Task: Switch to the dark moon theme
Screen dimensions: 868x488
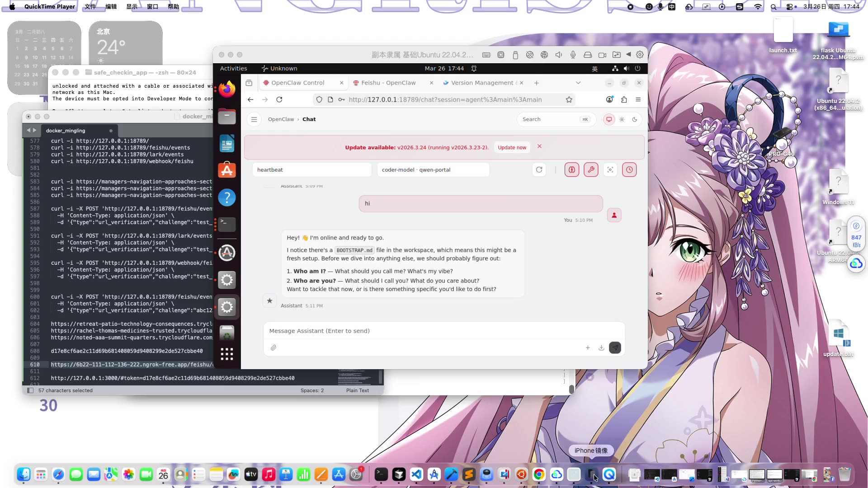Action: [635, 119]
